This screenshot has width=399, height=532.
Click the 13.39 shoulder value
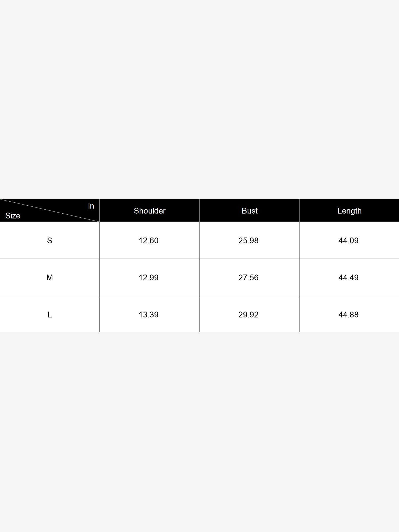coord(148,315)
